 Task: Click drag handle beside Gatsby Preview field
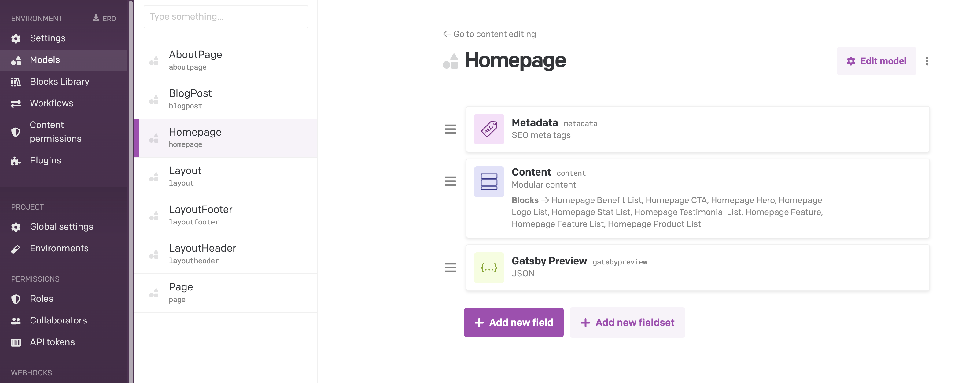tap(451, 268)
